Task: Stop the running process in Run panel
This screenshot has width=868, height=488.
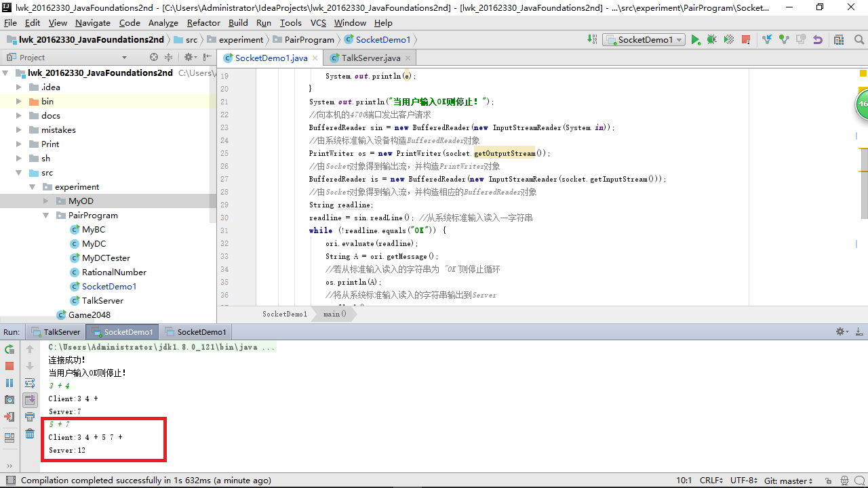Action: point(9,366)
